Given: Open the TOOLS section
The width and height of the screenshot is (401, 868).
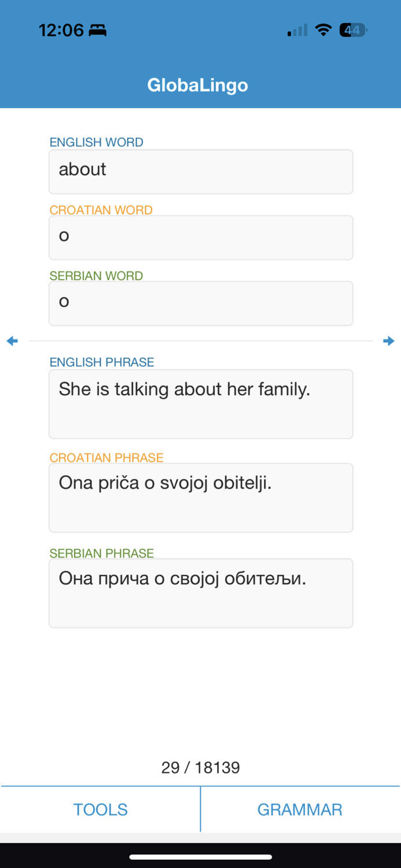Looking at the screenshot, I should tap(100, 809).
